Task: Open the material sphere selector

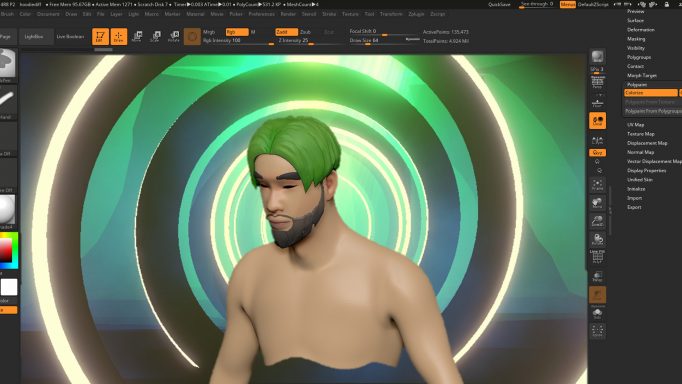Action: 8,211
